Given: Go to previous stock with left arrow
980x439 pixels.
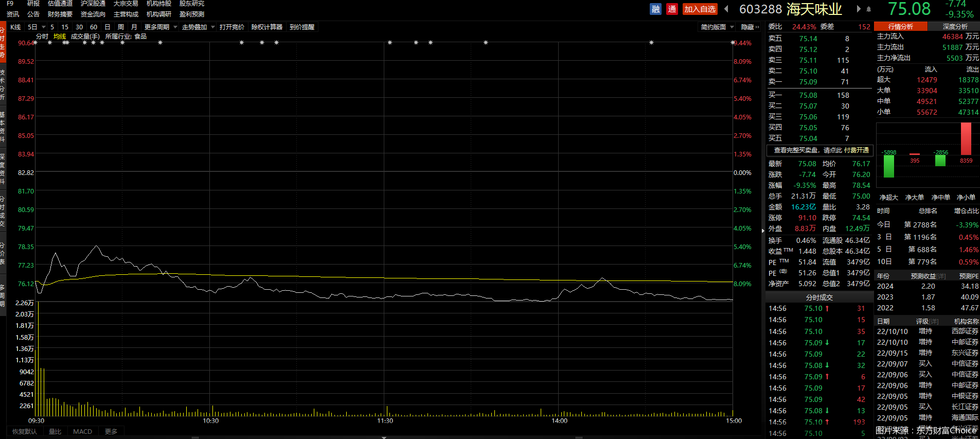Looking at the screenshot, I should click(x=726, y=9).
